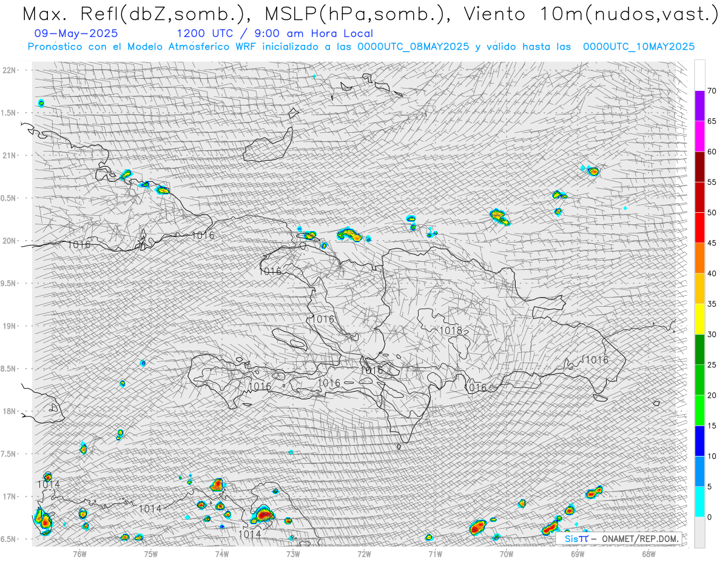The image size is (728, 562).
Task: Select the '73W' longitude axis label
Action: 293,554
